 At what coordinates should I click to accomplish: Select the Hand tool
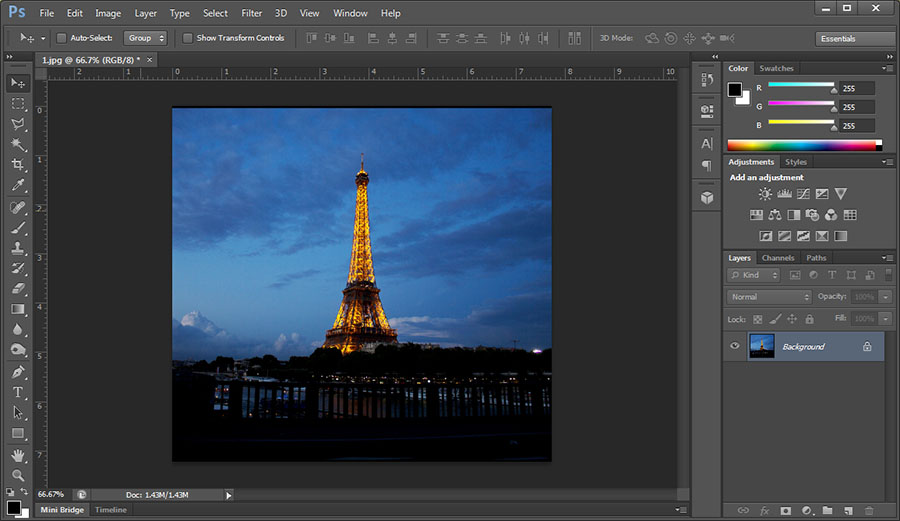point(18,455)
